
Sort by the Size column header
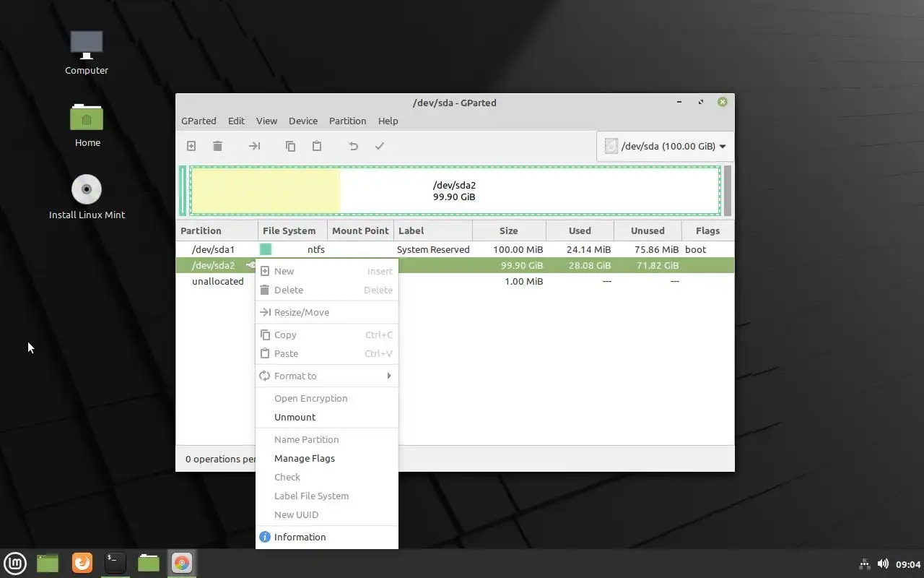(509, 230)
